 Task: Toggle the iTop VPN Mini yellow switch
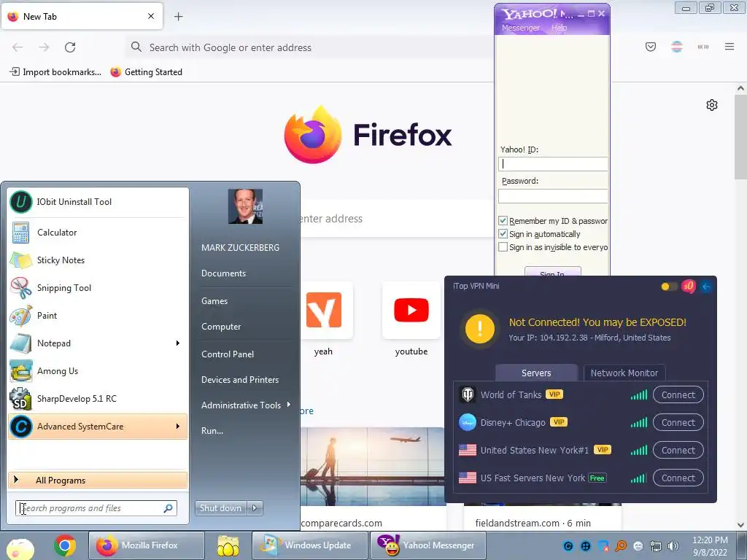669,286
